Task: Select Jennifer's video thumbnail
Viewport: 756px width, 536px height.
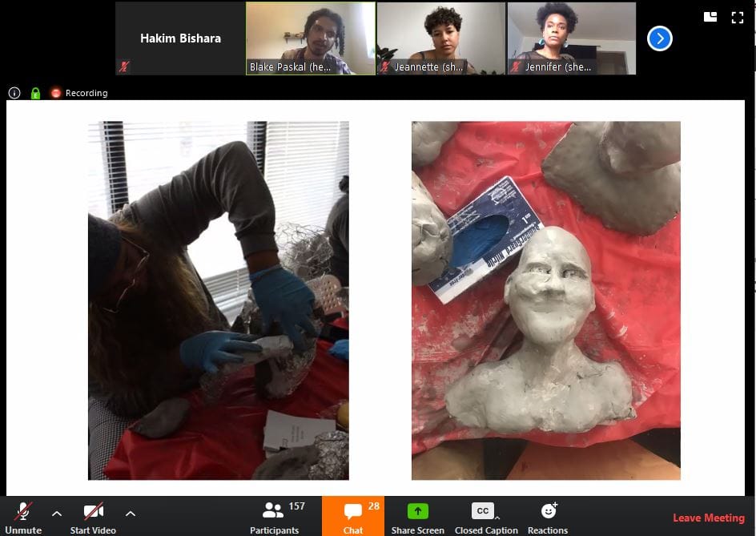Action: 571,38
